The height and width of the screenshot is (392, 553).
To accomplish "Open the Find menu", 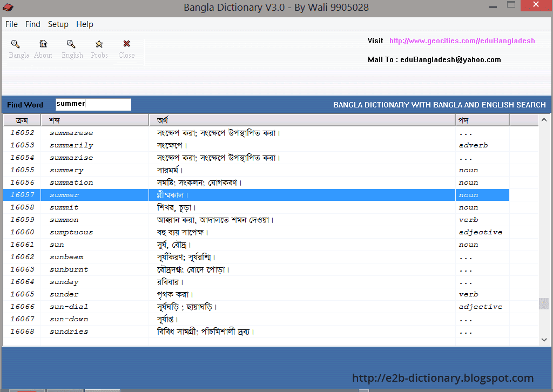I will click(33, 24).
